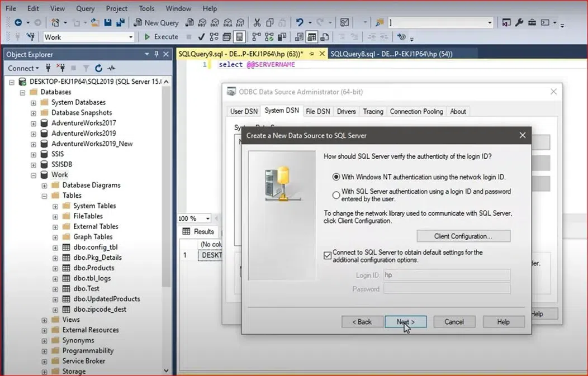The height and width of the screenshot is (376, 588).
Task: Switch to the Drivers tab
Action: [346, 111]
